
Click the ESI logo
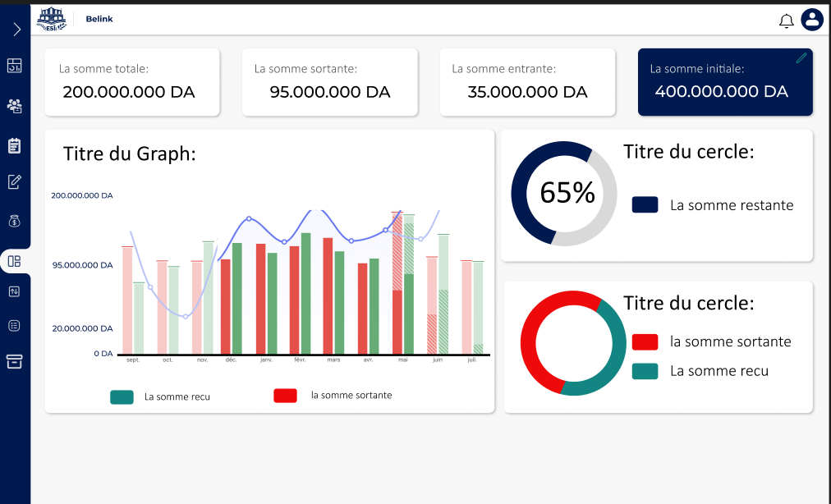click(x=52, y=19)
